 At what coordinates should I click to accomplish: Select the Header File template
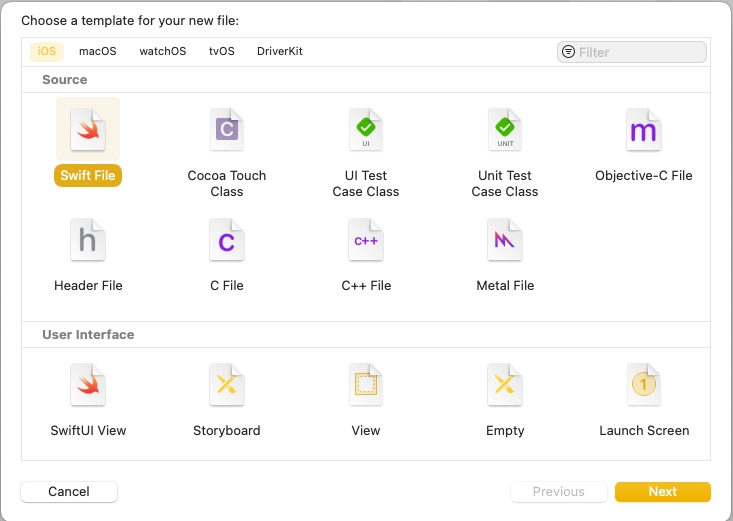[88, 241]
